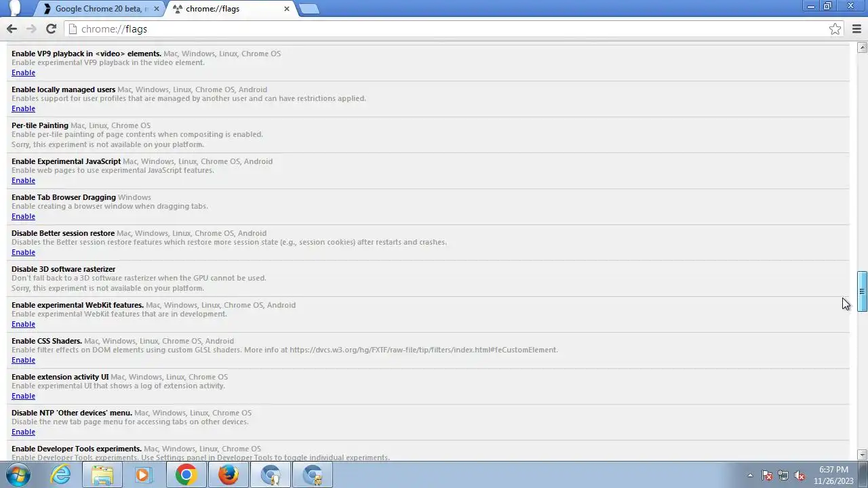868x488 pixels.
Task: Click the user avatar icon in the title bar
Action: [14, 8]
